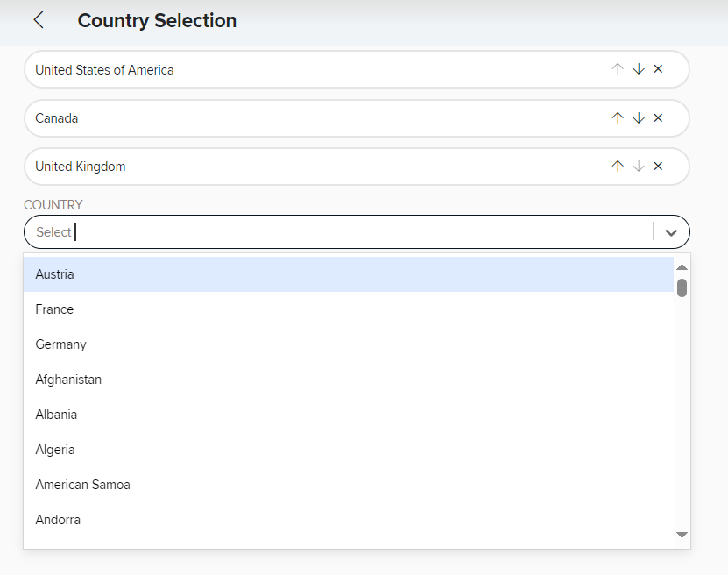Remove United Kingdom from the list

[658, 167]
